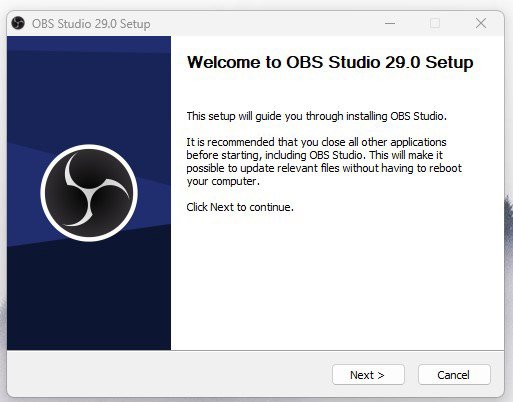
Task: Click the words 'your computer.' in the paragraph
Action: coord(223,181)
